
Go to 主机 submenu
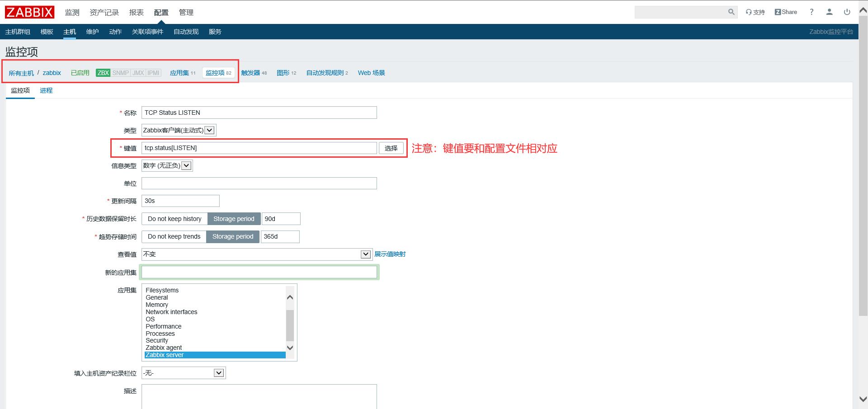(x=70, y=32)
